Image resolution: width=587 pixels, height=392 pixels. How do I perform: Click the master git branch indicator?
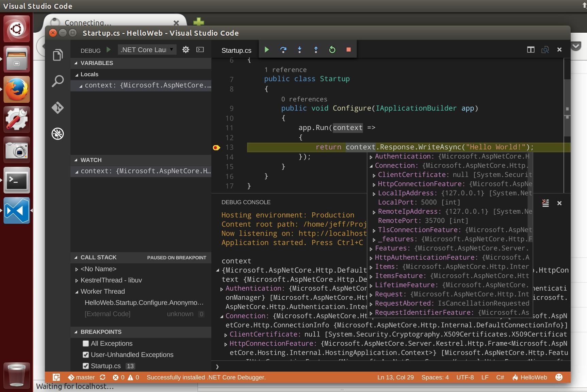[81, 377]
